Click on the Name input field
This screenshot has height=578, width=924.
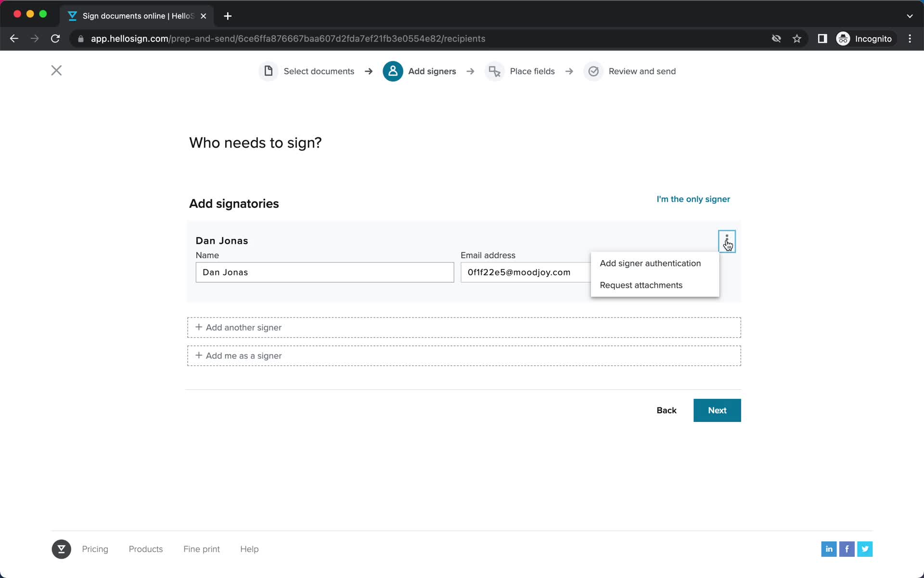(x=325, y=272)
